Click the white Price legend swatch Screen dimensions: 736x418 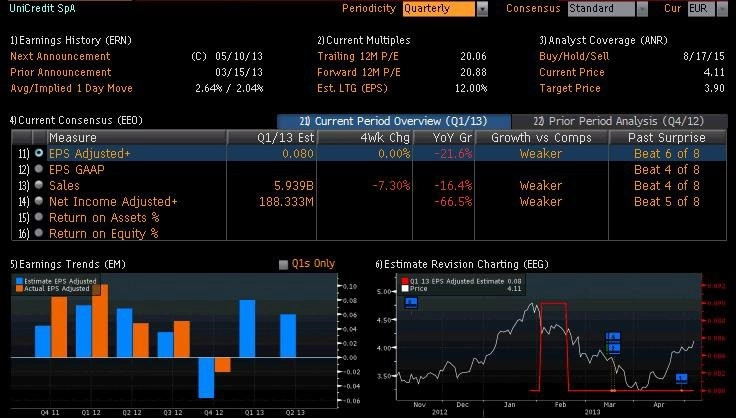[405, 289]
